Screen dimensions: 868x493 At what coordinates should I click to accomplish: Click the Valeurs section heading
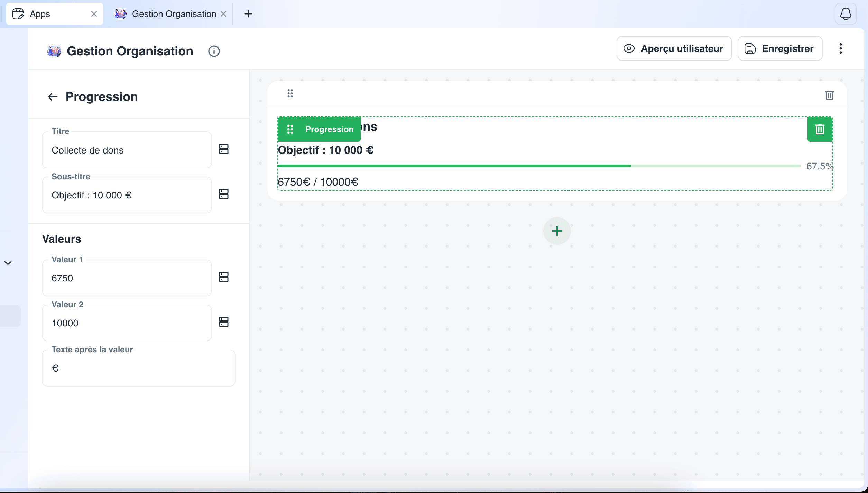(62, 239)
